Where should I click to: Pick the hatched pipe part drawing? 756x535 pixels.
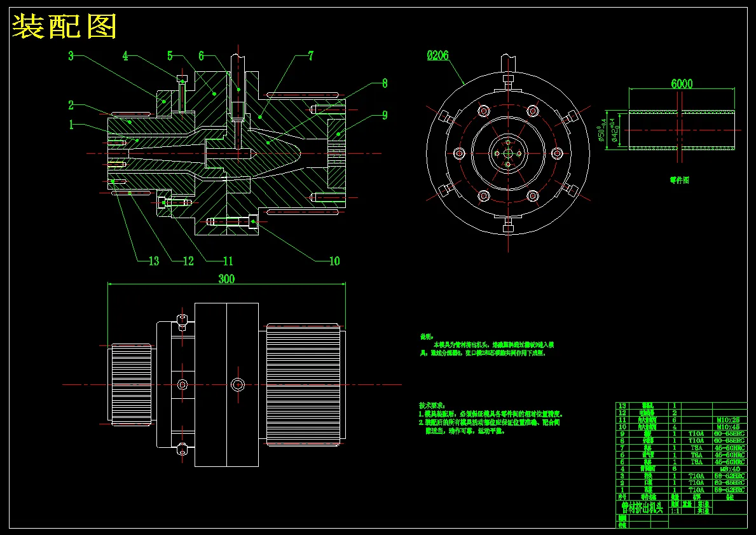[682, 130]
